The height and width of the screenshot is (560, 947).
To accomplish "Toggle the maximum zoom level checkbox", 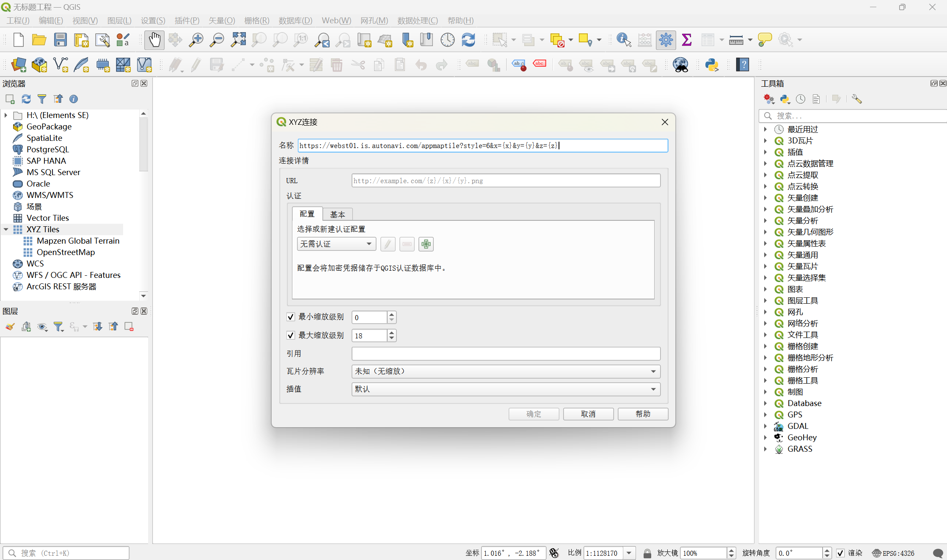I will click(291, 335).
